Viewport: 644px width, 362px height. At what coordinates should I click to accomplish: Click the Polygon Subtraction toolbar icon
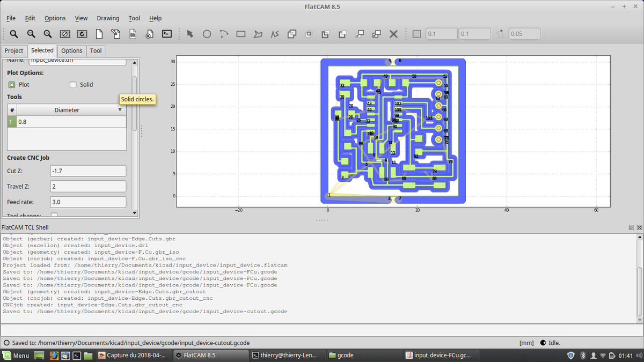[x=325, y=34]
